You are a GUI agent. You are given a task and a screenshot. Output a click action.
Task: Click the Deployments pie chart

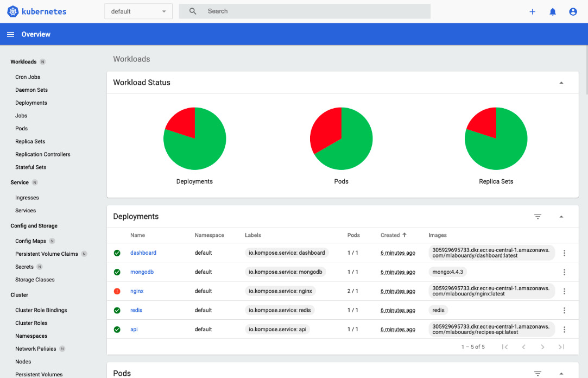[x=194, y=138]
